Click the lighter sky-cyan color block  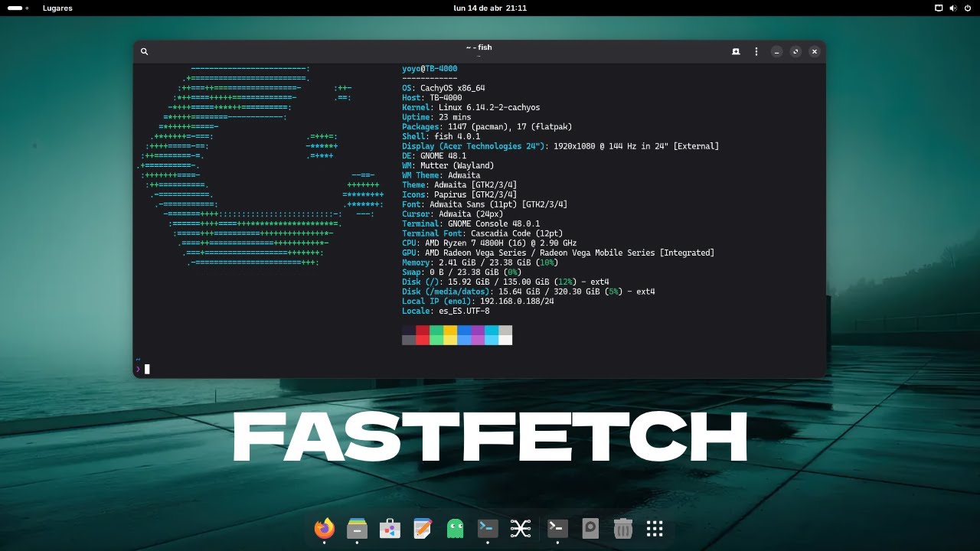pos(492,340)
